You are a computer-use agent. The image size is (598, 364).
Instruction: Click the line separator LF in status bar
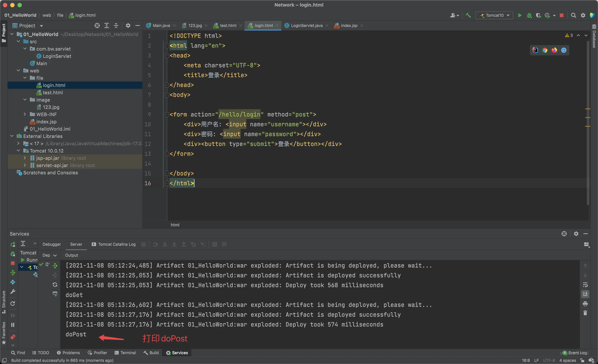[x=536, y=360]
